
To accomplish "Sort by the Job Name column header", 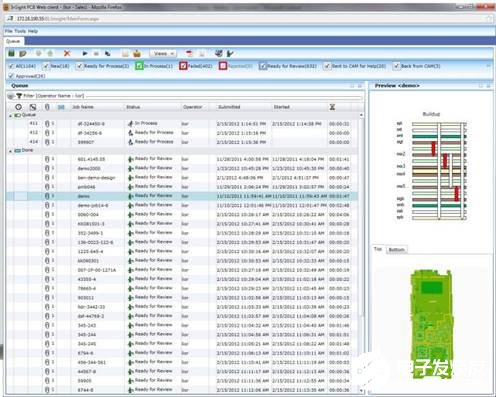I will [x=83, y=107].
